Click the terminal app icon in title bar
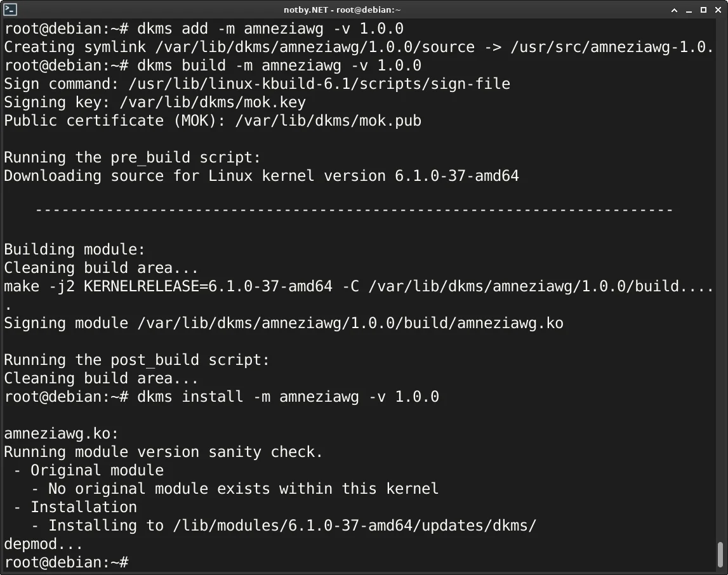The height and width of the screenshot is (575, 728). click(x=10, y=10)
